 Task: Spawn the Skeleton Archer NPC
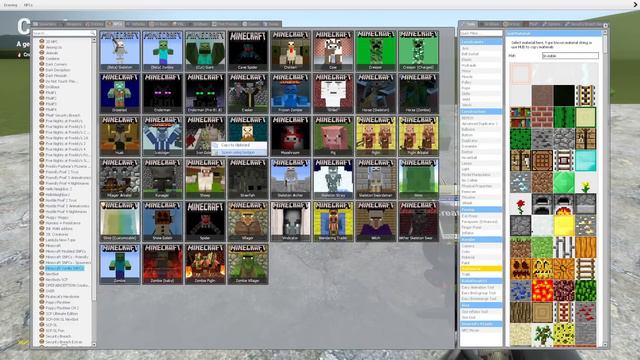(291, 179)
